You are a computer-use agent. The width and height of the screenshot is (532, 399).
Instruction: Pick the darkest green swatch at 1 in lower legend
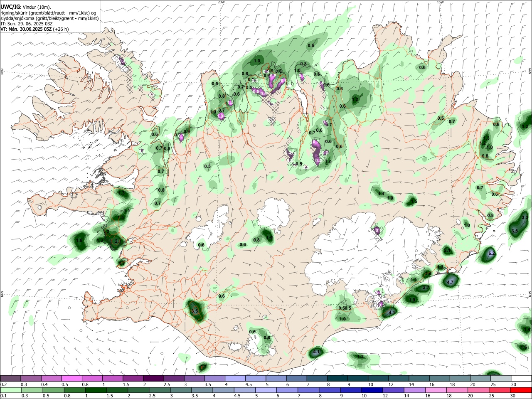[x=96, y=390]
